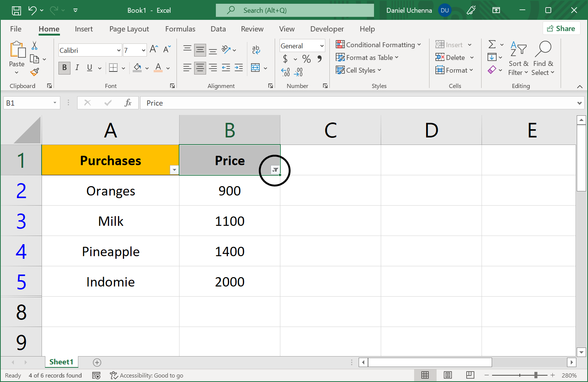Switch to the Data ribbon tab

click(x=218, y=29)
